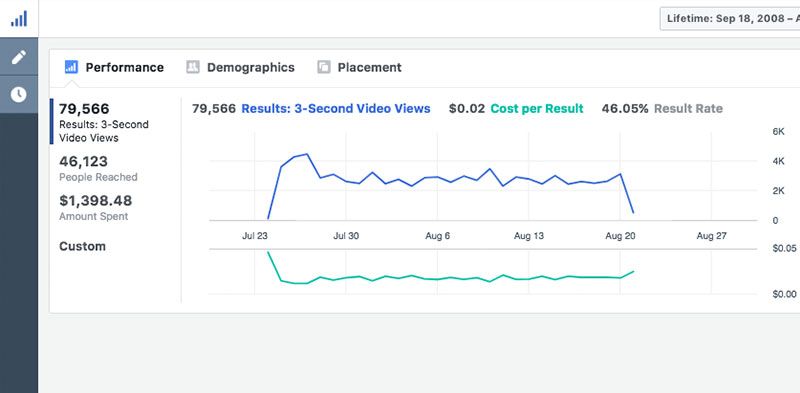Viewport: 800px width, 393px height.
Task: Open the Custom metric option
Action: click(83, 247)
